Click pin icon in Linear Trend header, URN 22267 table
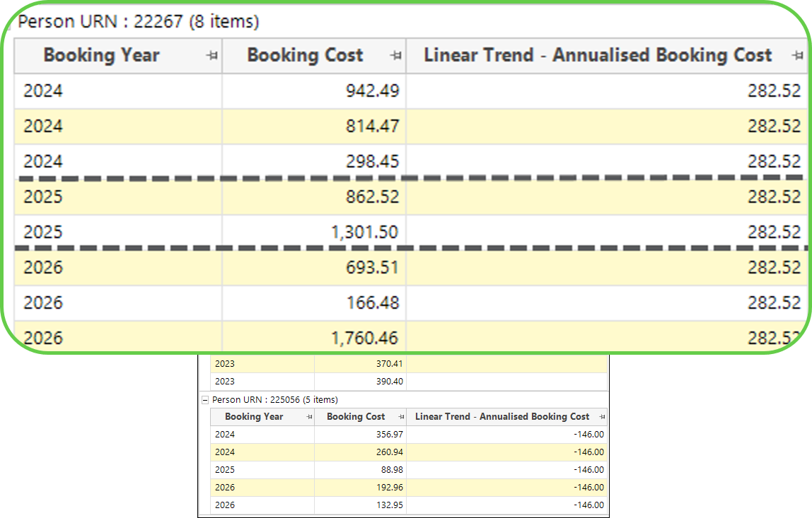 pyautogui.click(x=798, y=55)
